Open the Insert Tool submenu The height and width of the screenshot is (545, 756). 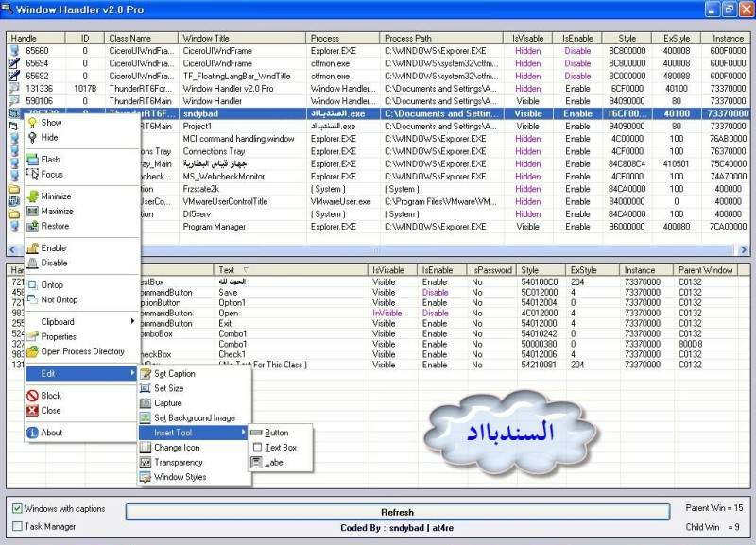click(194, 433)
